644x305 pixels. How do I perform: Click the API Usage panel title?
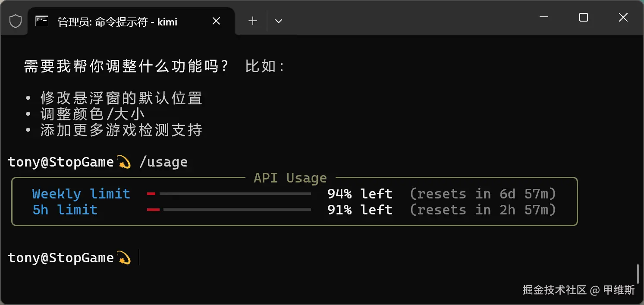pos(290,178)
